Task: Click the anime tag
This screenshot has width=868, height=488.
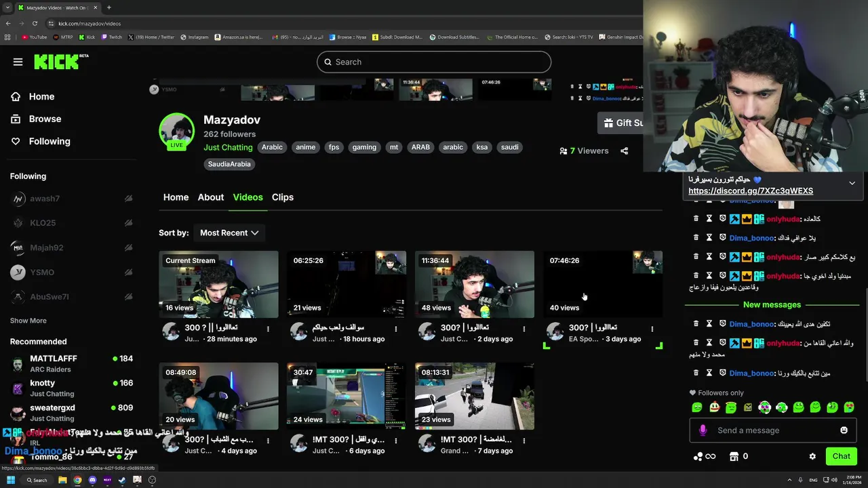Action: tap(306, 147)
